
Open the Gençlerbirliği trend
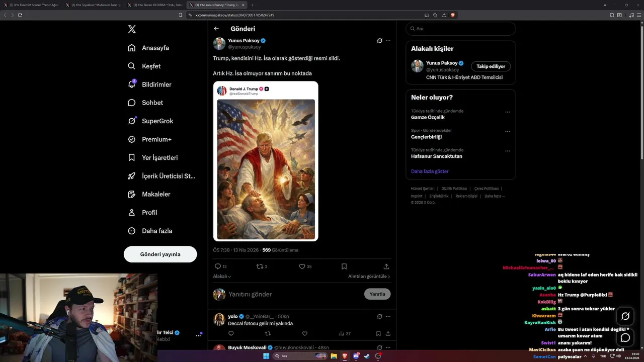click(x=426, y=137)
